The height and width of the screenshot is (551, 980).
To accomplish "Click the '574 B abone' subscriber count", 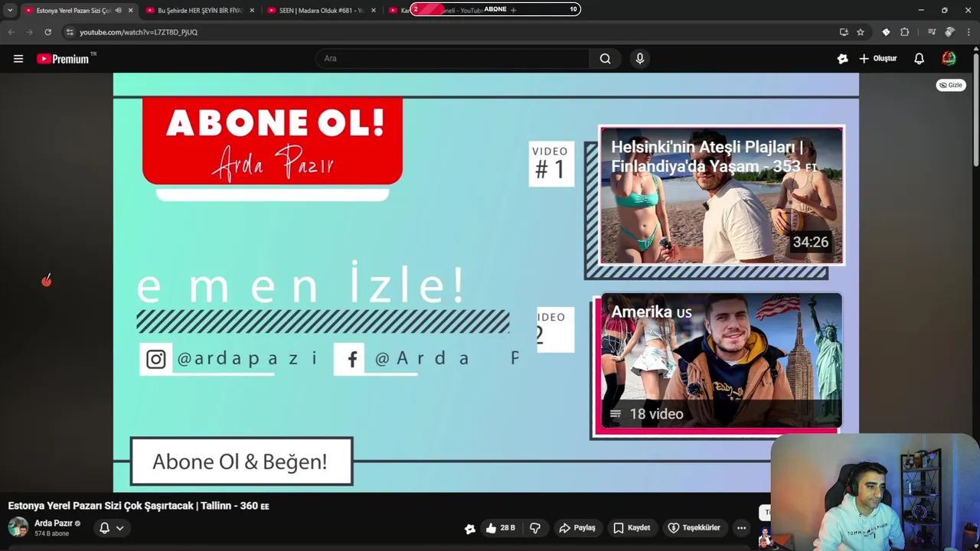I will coord(52,533).
